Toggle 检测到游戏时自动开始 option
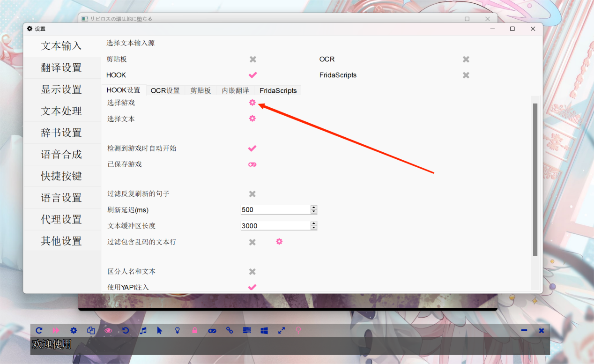This screenshot has height=364, width=594. tap(252, 149)
